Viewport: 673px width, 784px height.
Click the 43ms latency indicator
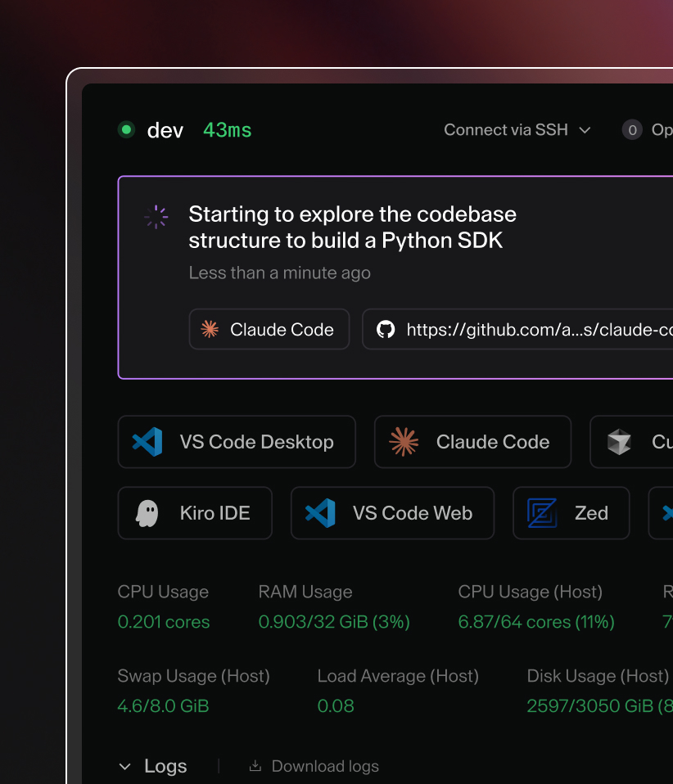point(227,129)
